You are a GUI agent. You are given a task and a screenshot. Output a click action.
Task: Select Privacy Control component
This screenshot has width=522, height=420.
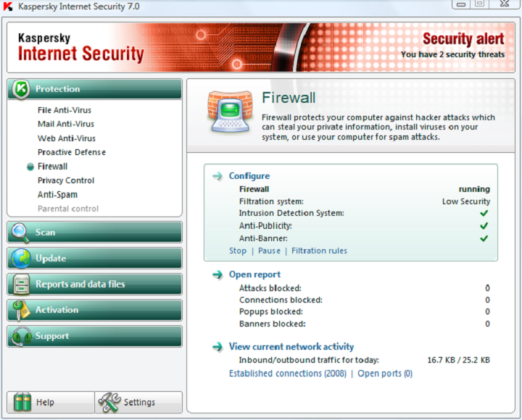[x=66, y=180]
